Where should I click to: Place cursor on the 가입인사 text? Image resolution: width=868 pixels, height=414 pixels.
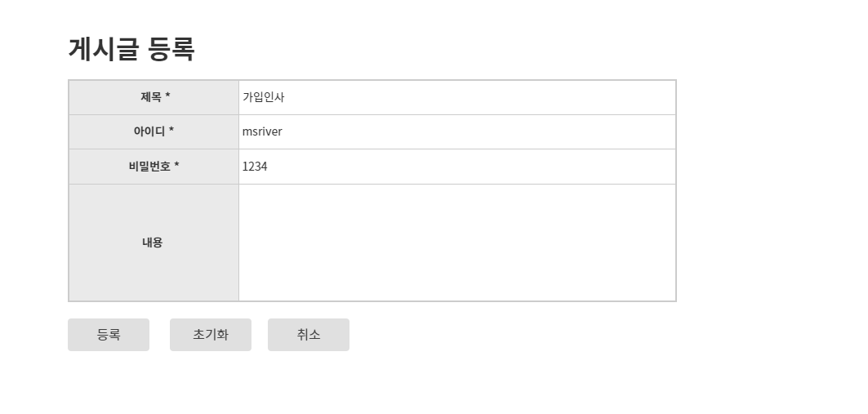tap(264, 97)
